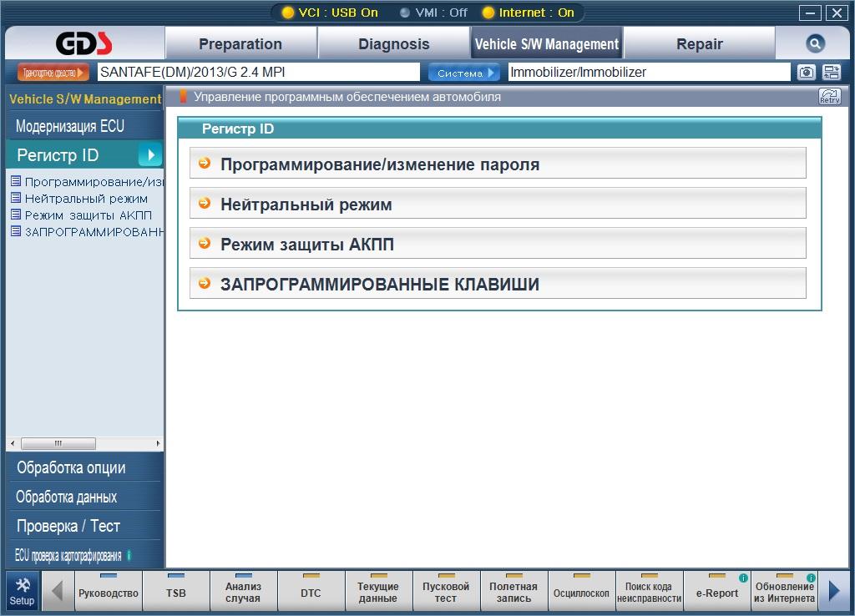The width and height of the screenshot is (855, 616).
Task: Click the GDS logo
Action: point(84,43)
